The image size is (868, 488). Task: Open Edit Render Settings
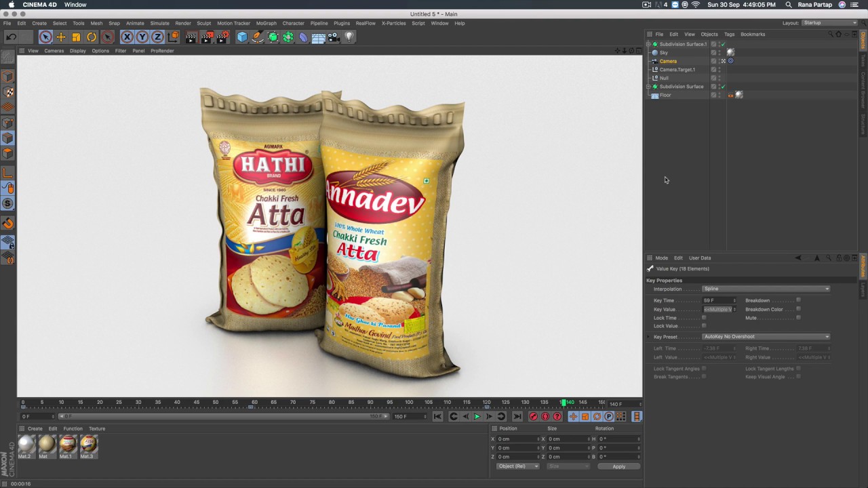coord(222,37)
